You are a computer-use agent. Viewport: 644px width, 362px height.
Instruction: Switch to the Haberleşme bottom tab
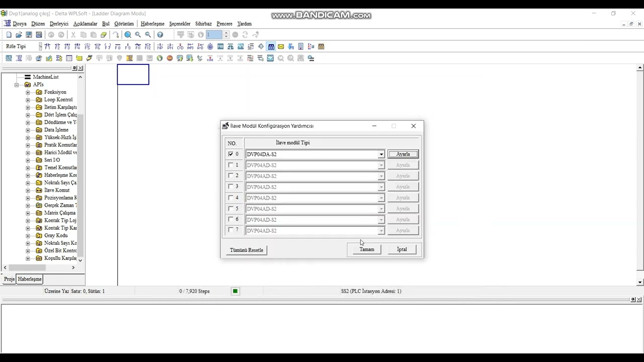30,279
